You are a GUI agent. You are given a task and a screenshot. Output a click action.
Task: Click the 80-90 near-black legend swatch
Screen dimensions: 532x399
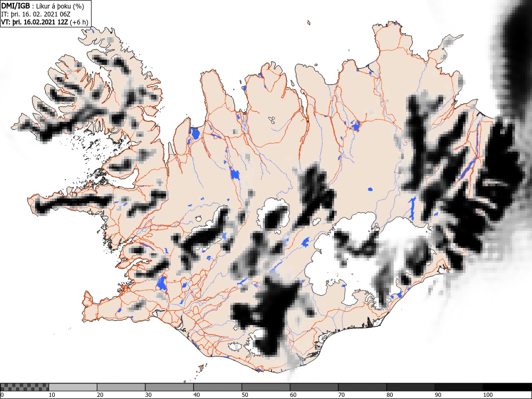pyautogui.click(x=411, y=387)
